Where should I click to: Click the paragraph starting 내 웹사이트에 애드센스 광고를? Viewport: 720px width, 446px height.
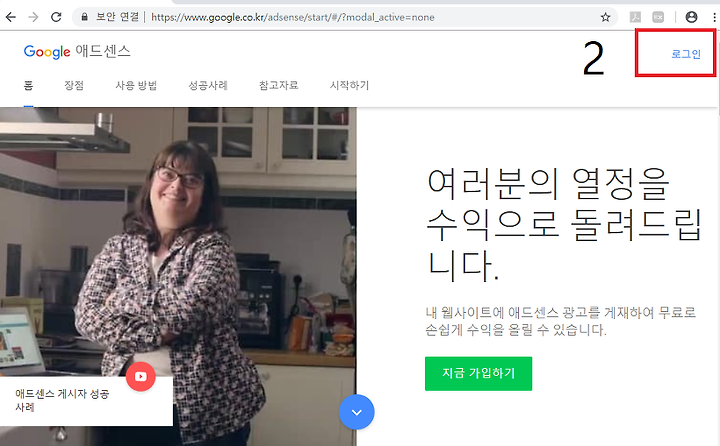(x=561, y=321)
